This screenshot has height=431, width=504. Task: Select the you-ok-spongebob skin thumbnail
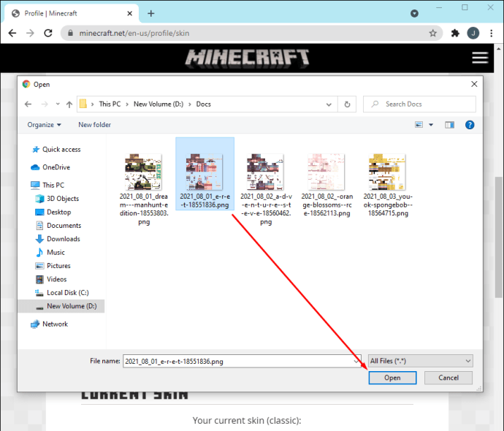pyautogui.click(x=387, y=172)
